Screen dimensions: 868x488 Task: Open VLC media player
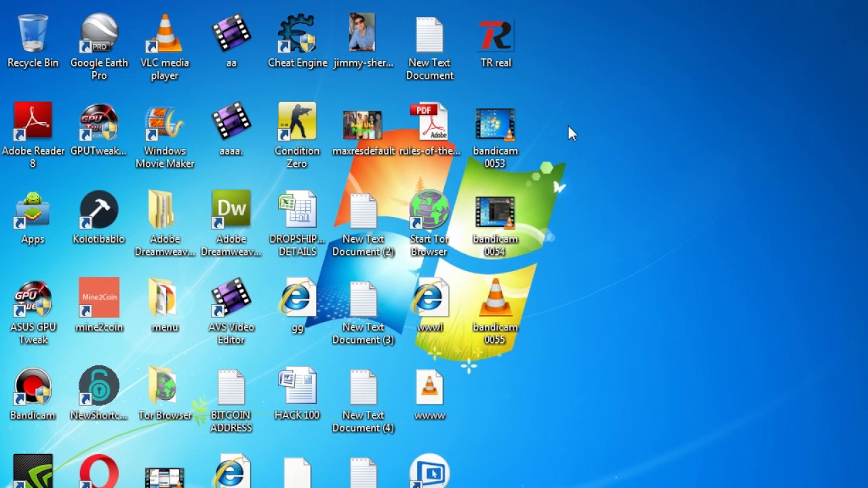click(164, 32)
